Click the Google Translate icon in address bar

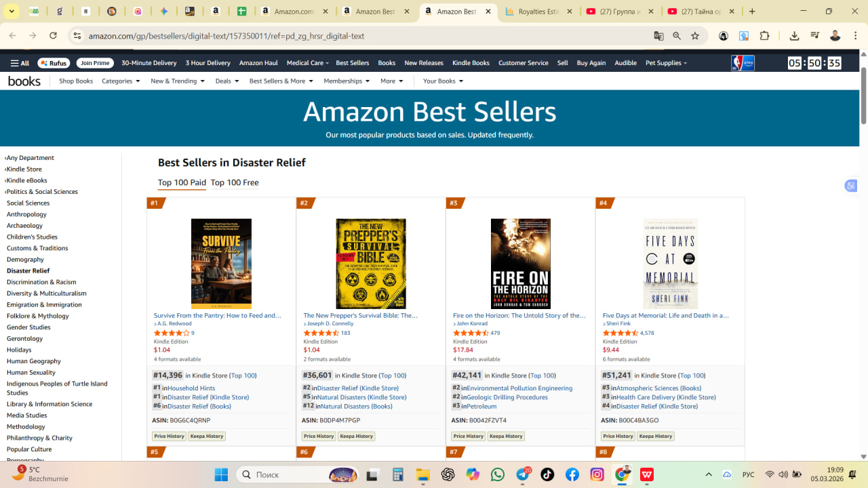pos(658,36)
